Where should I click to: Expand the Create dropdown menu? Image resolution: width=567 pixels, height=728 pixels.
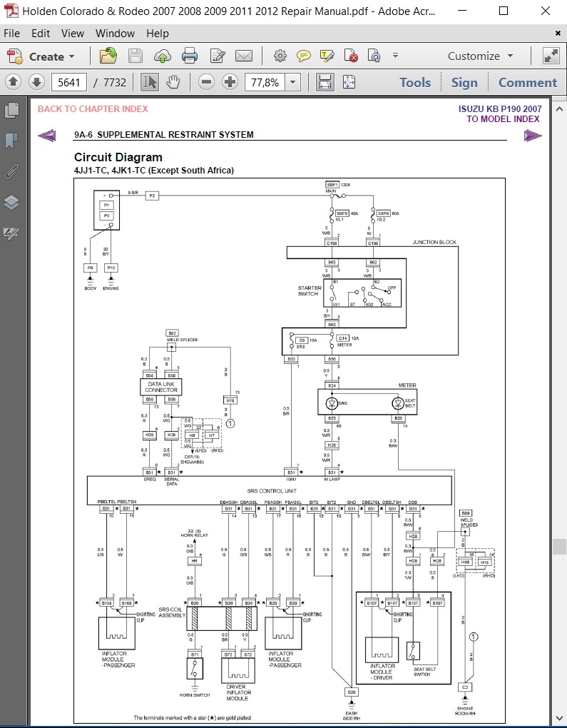tap(71, 56)
